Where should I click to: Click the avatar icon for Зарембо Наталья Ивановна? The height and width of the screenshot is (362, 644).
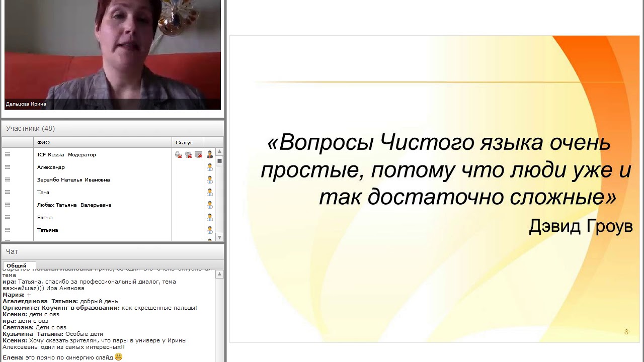point(210,179)
